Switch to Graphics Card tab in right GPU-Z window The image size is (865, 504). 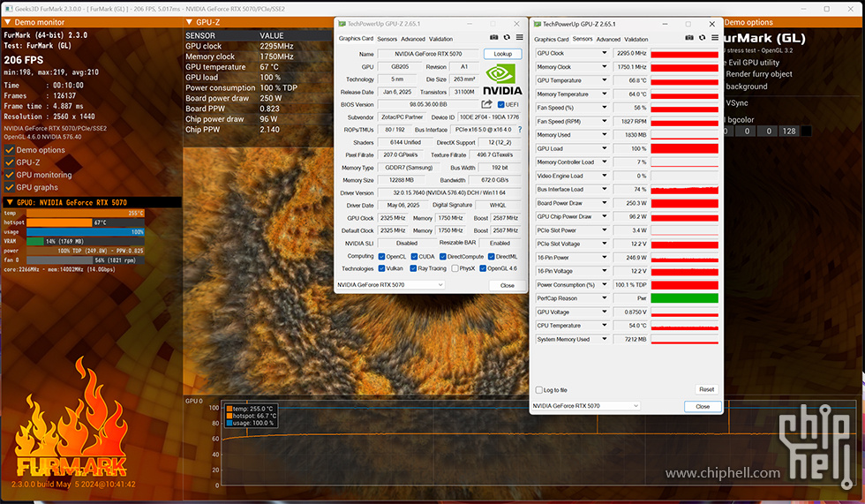tap(551, 40)
